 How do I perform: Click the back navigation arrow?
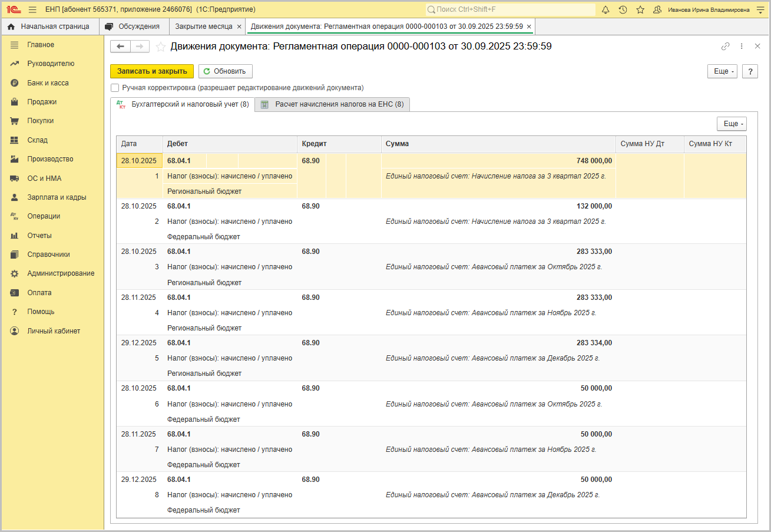click(x=120, y=47)
